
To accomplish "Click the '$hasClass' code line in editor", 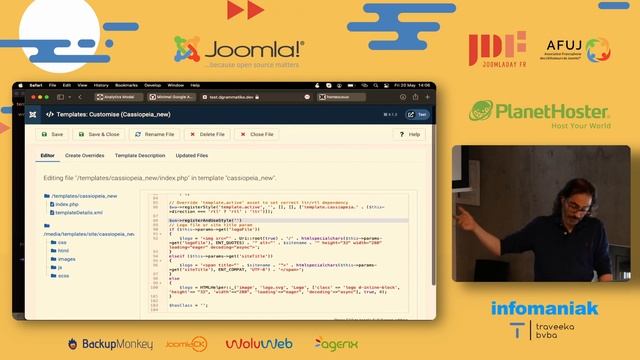I will coord(189,305).
